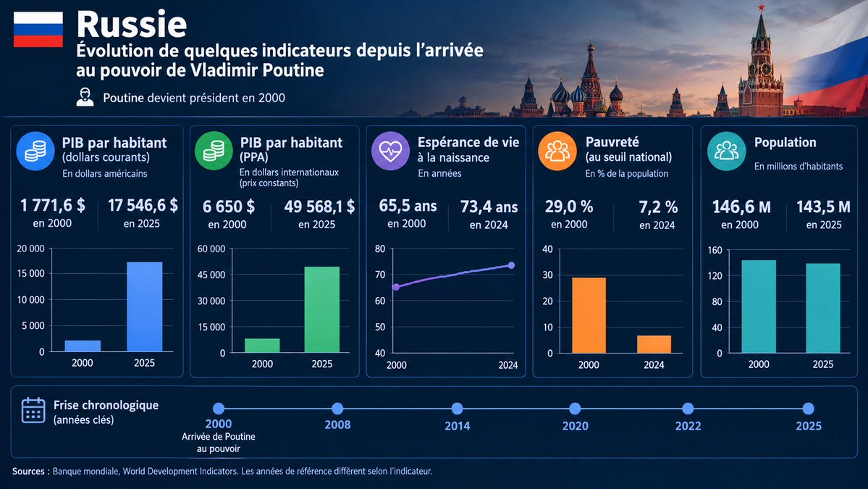Click the "143,5 M" population value

[x=823, y=207]
